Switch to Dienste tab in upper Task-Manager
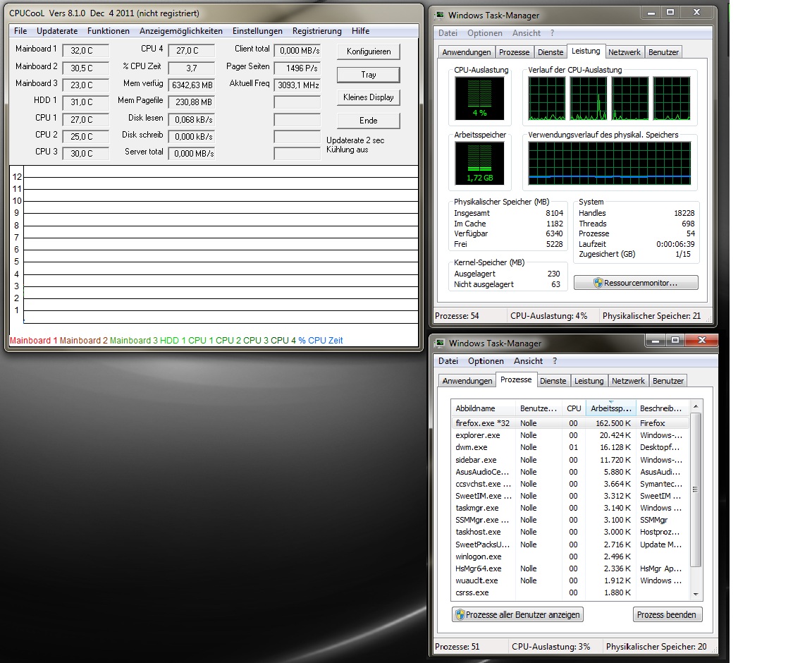Screen dimensions: 812x663 click(x=550, y=51)
